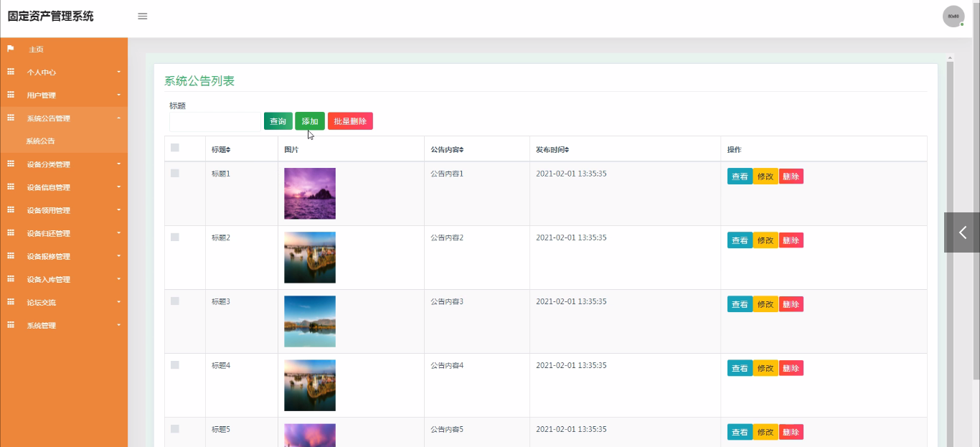Check the checkbox for 标题1 row
This screenshot has width=980, height=447.
[x=175, y=174]
